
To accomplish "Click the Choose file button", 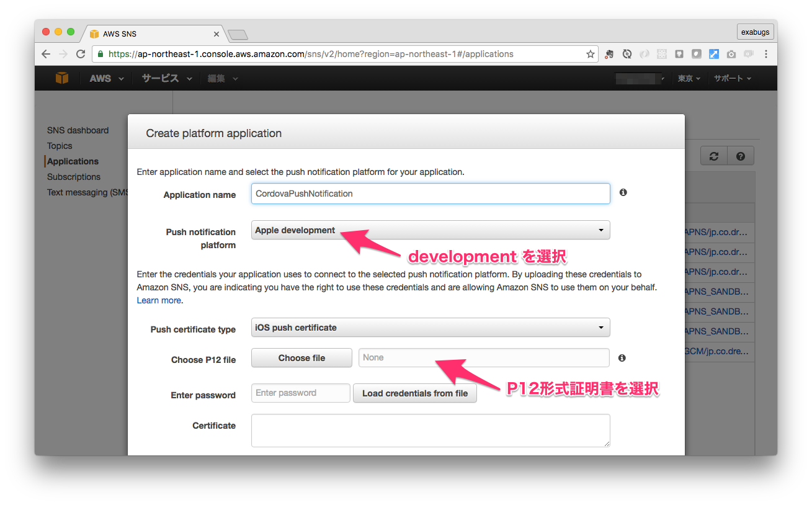I will [301, 358].
